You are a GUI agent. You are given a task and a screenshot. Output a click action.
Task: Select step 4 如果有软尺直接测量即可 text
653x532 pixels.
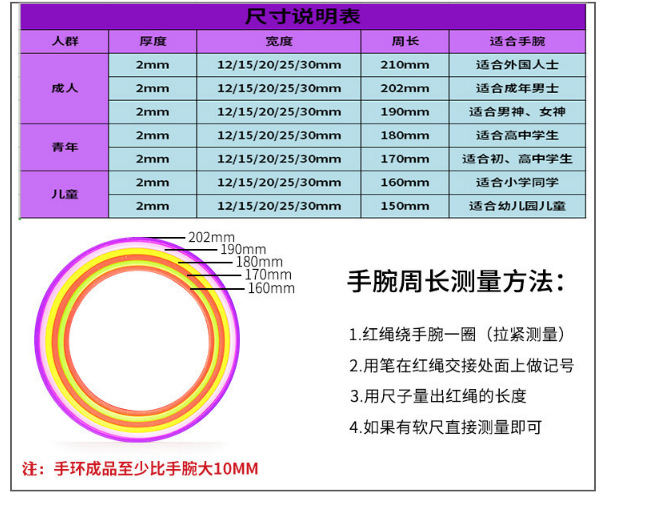pos(445,427)
